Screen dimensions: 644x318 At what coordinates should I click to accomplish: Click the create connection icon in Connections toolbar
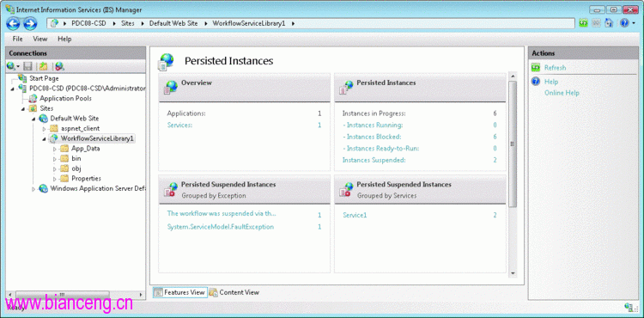[x=10, y=65]
